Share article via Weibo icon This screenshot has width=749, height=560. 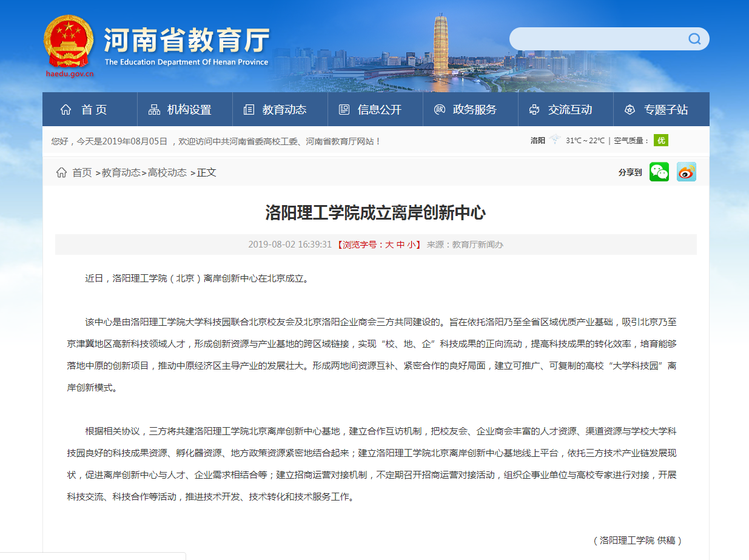pos(687,172)
